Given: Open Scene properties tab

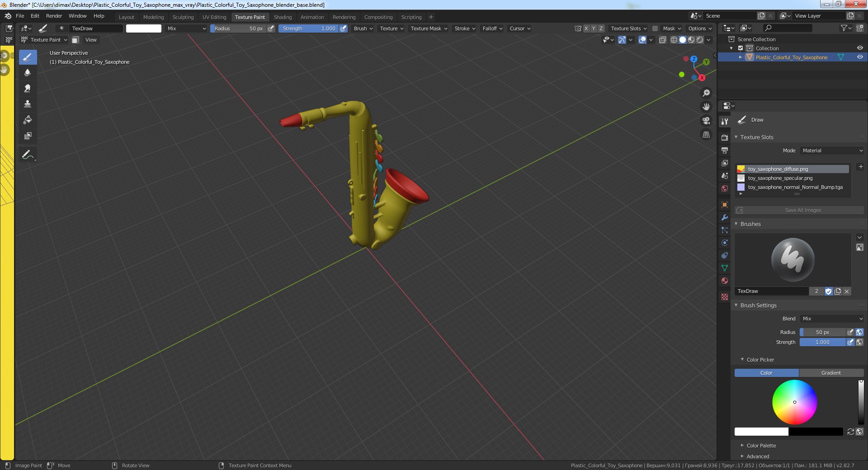Looking at the screenshot, I should pyautogui.click(x=725, y=175).
